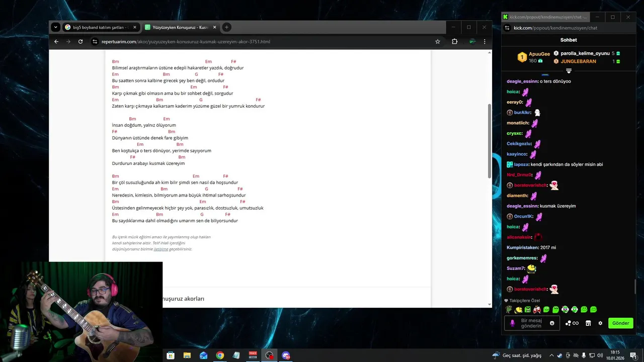Open chat settings gear icon
The height and width of the screenshot is (362, 644).
[600, 323]
